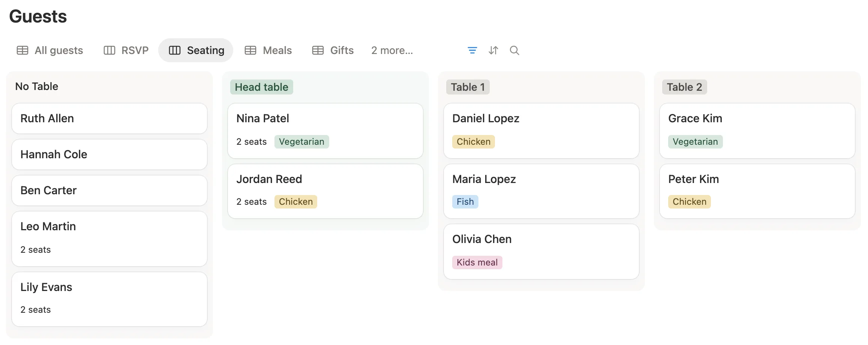Click the Chicken tag on Daniel Lopez

(474, 142)
